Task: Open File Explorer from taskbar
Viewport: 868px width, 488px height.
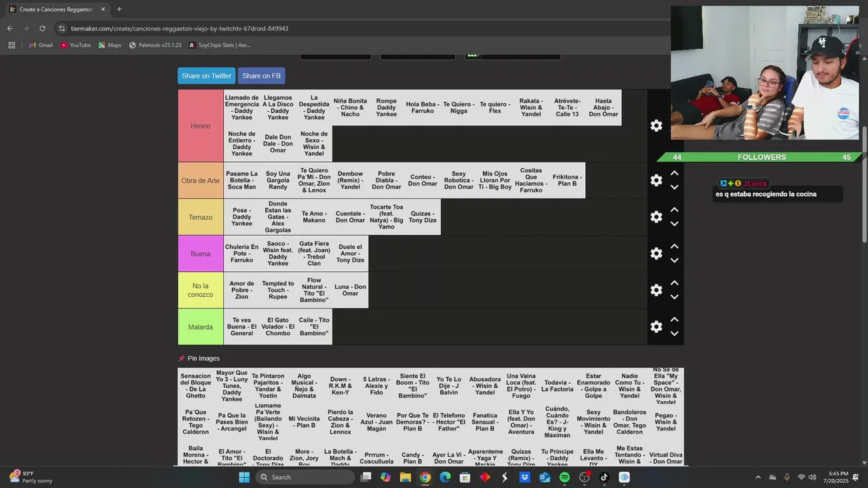Action: coord(406,477)
